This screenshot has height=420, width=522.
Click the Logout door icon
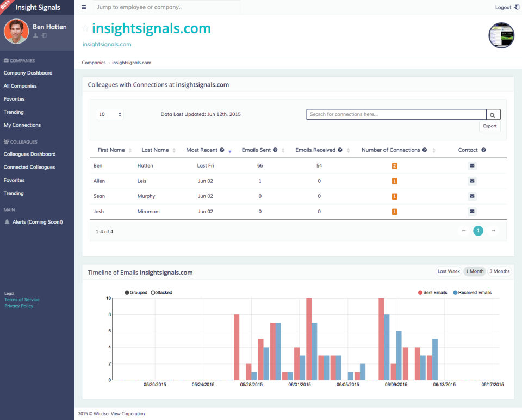[517, 7]
